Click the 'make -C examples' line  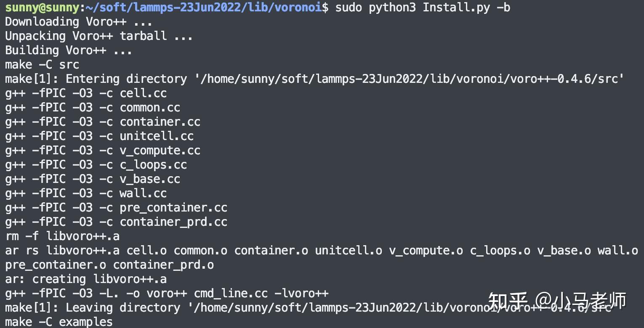point(59,322)
